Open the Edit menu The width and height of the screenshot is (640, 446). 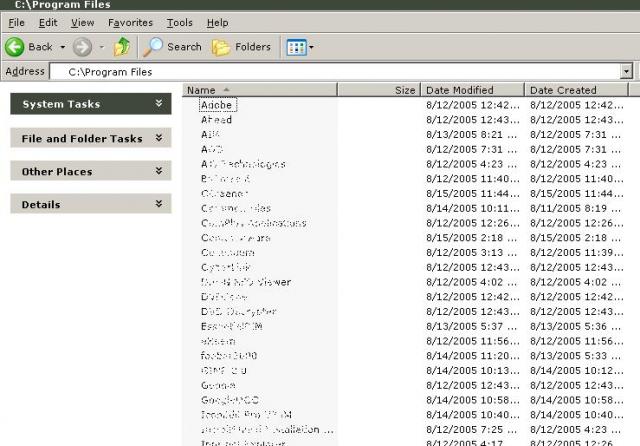(x=48, y=23)
